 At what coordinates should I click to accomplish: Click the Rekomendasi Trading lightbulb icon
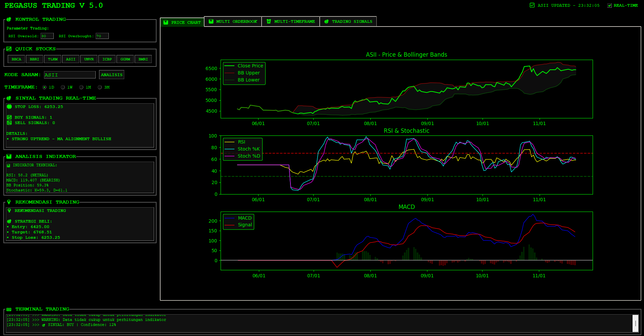tap(9, 202)
